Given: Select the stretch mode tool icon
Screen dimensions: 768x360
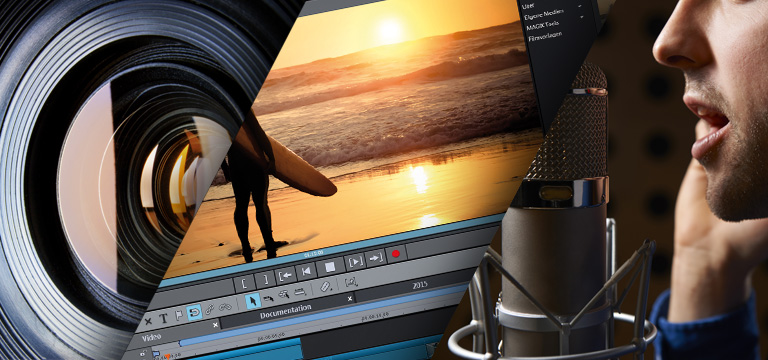Looking at the screenshot, I should 300,292.
